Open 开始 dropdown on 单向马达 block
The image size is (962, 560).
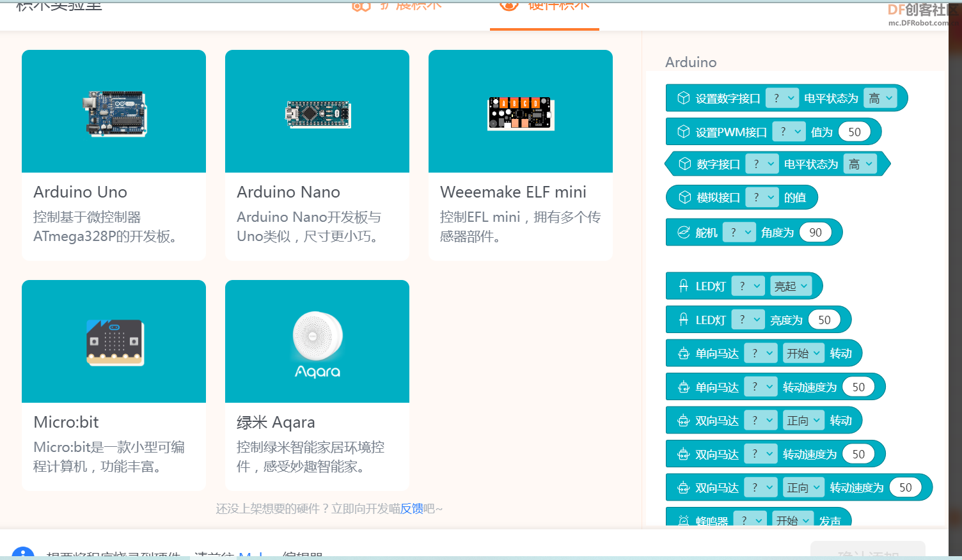(804, 353)
